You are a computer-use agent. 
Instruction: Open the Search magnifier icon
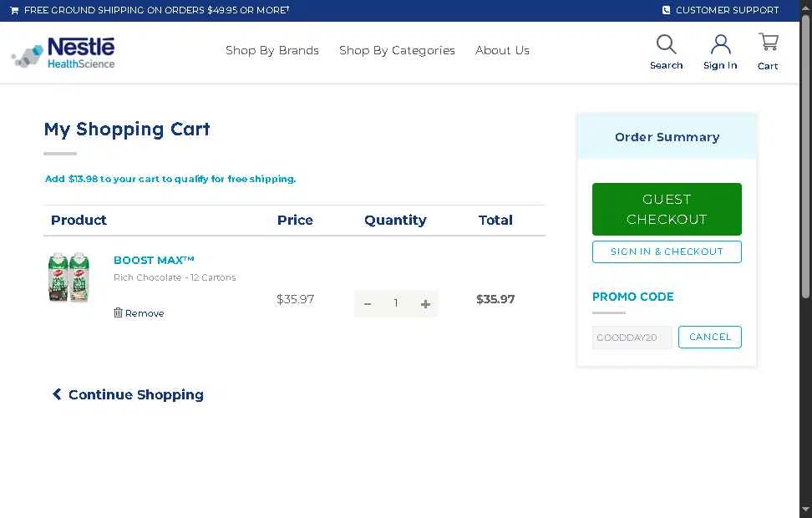pos(666,44)
